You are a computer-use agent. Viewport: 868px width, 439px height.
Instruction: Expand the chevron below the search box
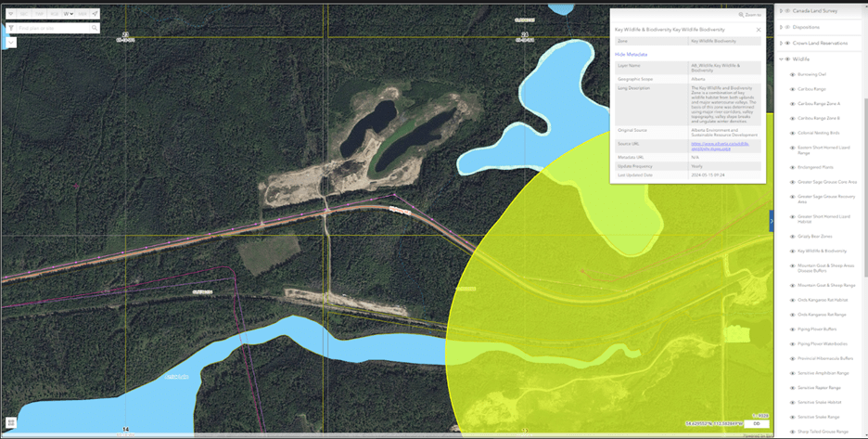[x=11, y=42]
